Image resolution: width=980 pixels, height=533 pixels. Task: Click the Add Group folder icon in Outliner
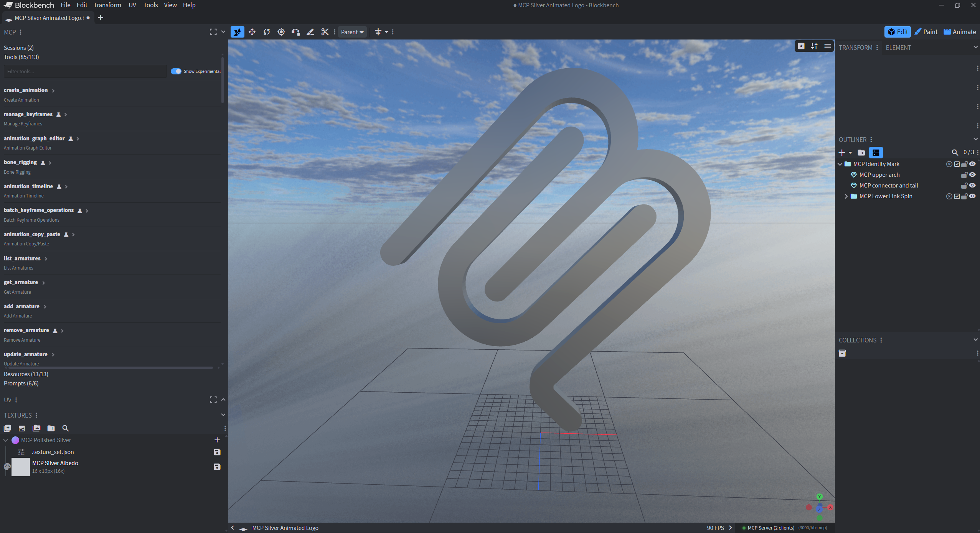point(861,153)
